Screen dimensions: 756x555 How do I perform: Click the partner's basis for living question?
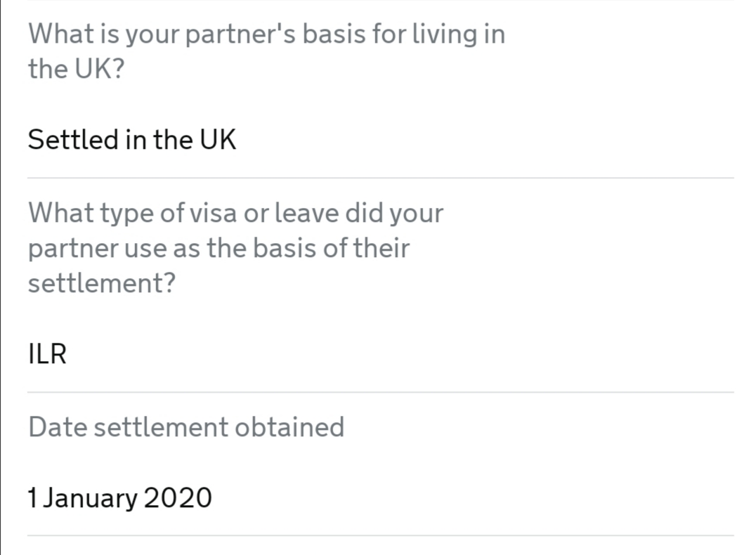pyautogui.click(x=266, y=51)
